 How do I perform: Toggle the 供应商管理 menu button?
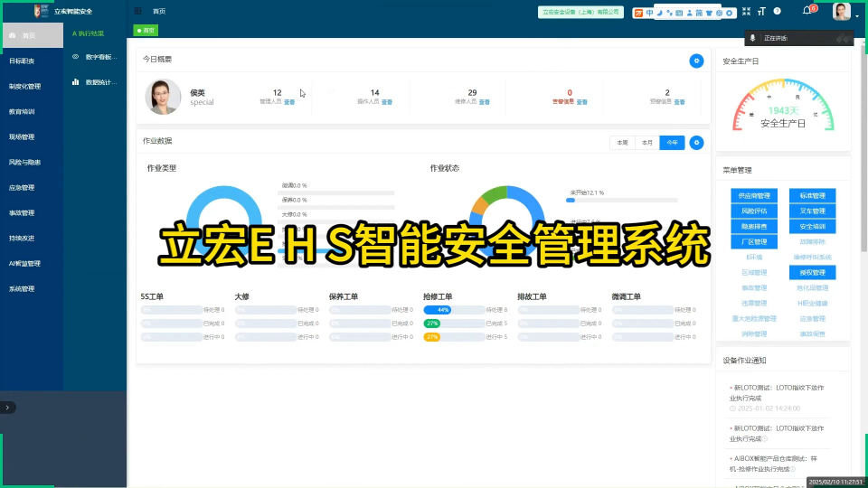[754, 195]
